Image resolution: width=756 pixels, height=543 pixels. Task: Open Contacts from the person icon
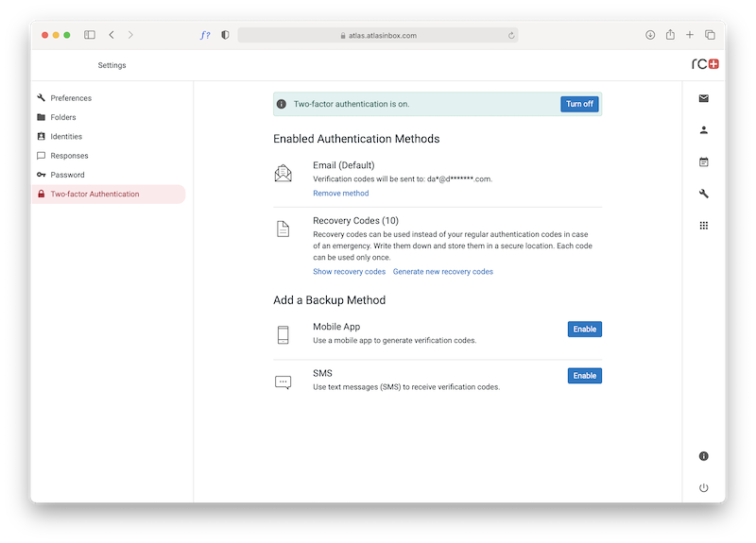pos(704,130)
